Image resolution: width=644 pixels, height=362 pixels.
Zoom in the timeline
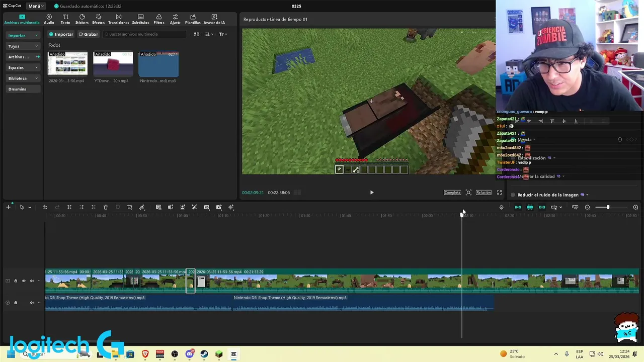(635, 207)
